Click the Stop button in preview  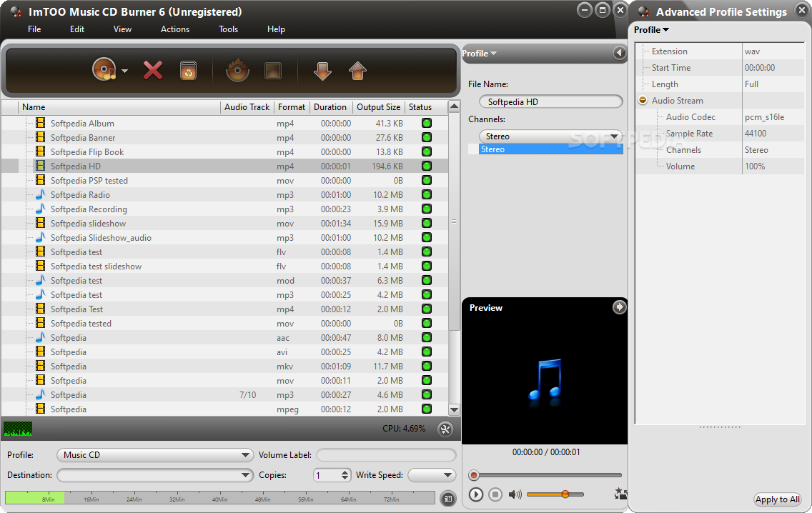pos(495,494)
